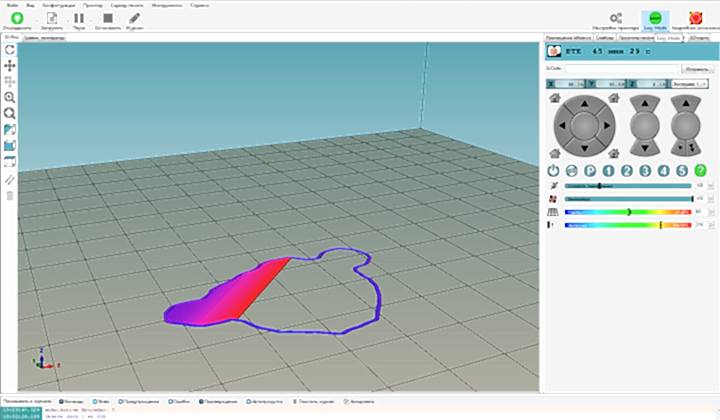The width and height of the screenshot is (720, 420).
Task: Click the red Emergency Stop button
Action: [692, 18]
